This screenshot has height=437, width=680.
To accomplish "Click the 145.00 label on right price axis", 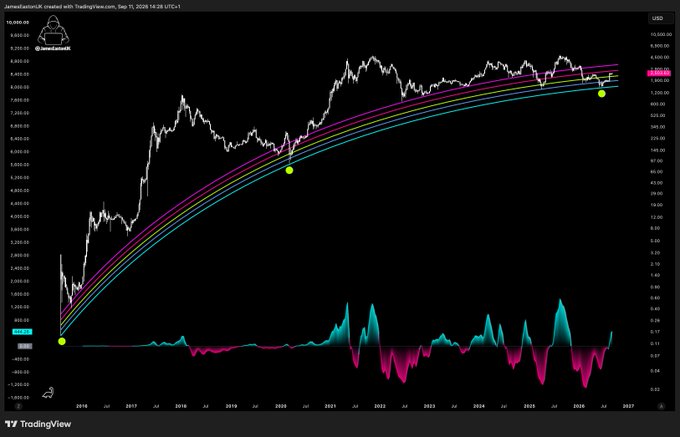I will tap(660, 150).
